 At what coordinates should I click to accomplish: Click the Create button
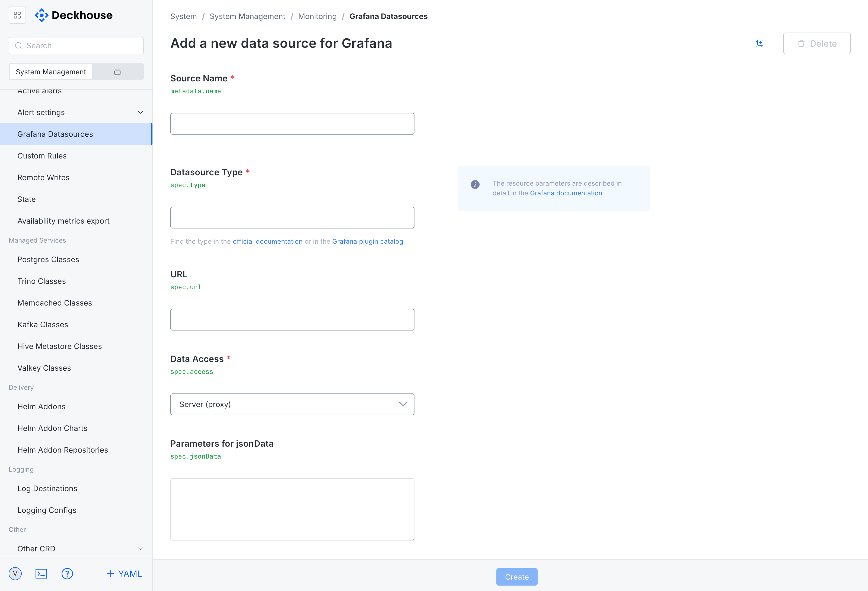coord(517,576)
